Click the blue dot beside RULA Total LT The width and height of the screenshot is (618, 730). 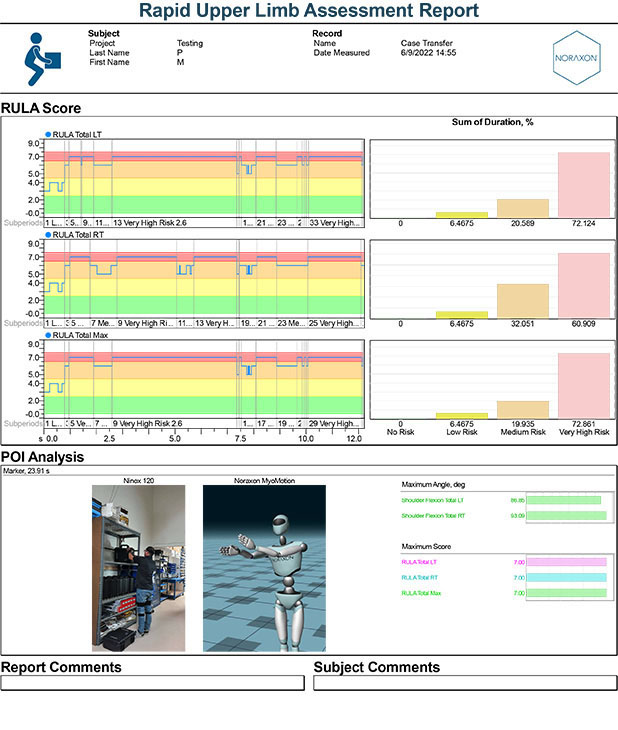(x=48, y=135)
